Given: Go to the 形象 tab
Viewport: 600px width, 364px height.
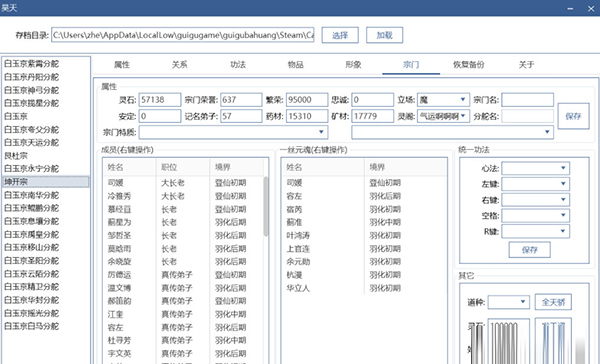Looking at the screenshot, I should (353, 65).
